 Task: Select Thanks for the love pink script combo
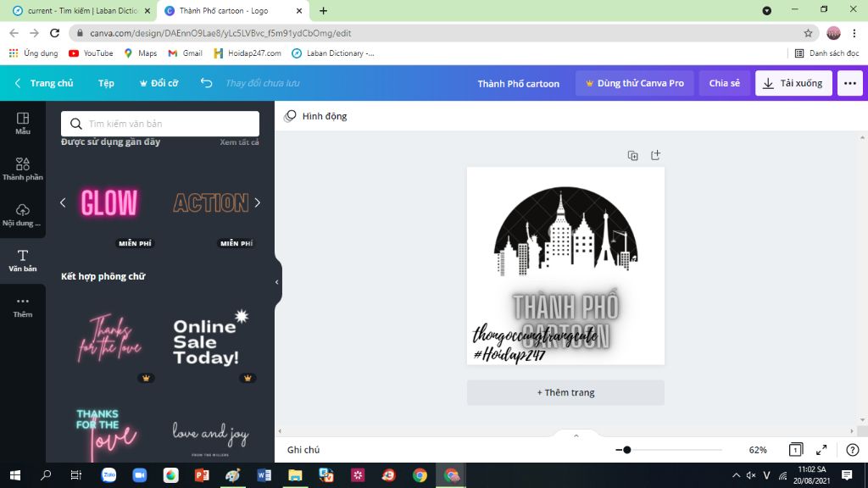tap(109, 339)
